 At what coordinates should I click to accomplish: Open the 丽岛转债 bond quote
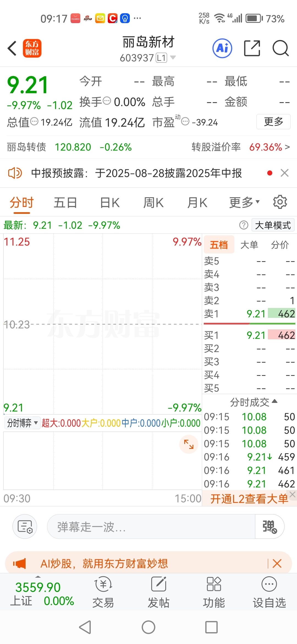point(69,147)
